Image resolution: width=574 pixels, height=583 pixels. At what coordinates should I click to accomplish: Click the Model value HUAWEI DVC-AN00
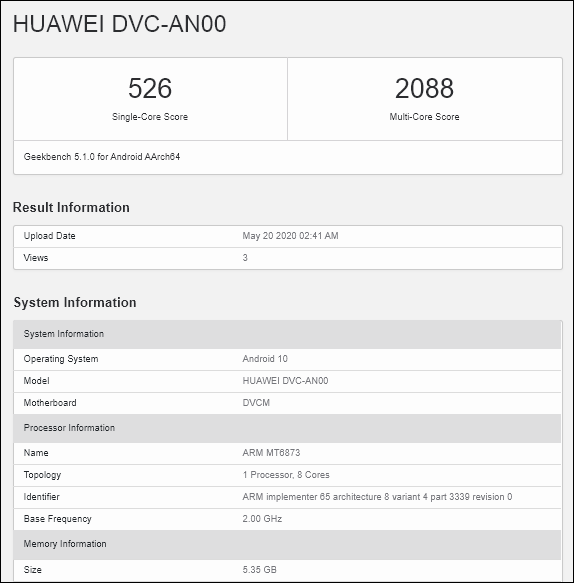tap(285, 381)
